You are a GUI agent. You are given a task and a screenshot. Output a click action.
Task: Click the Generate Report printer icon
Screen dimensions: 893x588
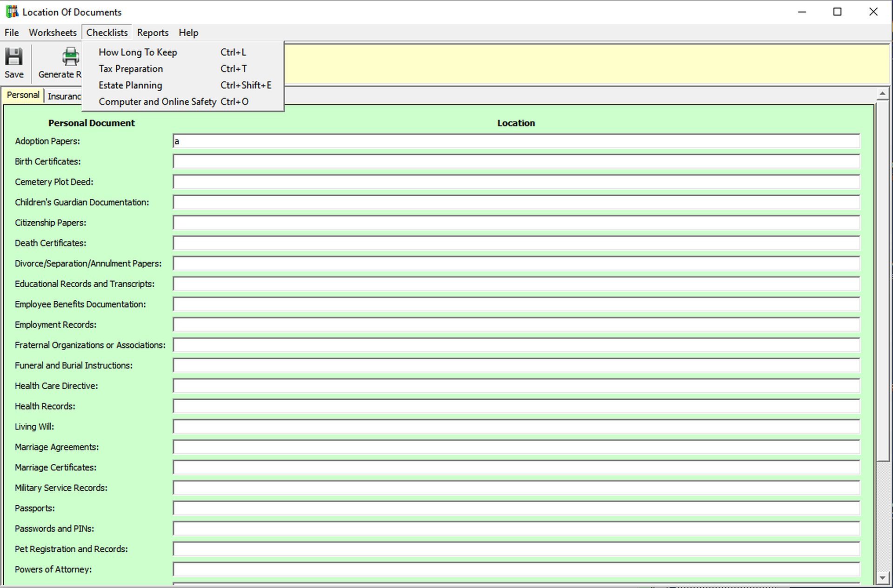pyautogui.click(x=70, y=57)
